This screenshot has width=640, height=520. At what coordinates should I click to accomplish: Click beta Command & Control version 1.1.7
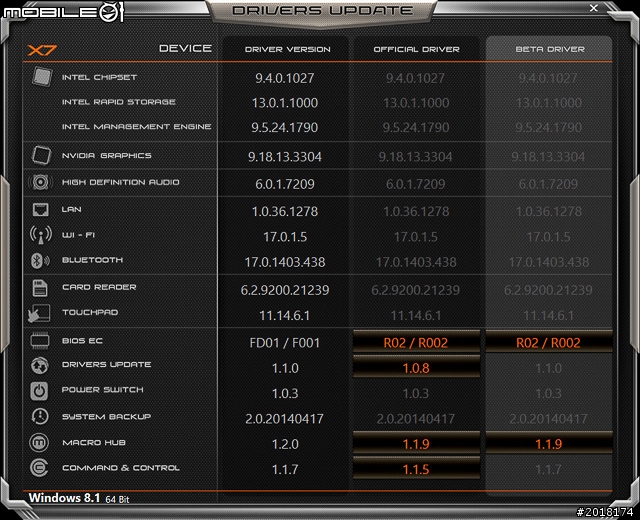(549, 469)
